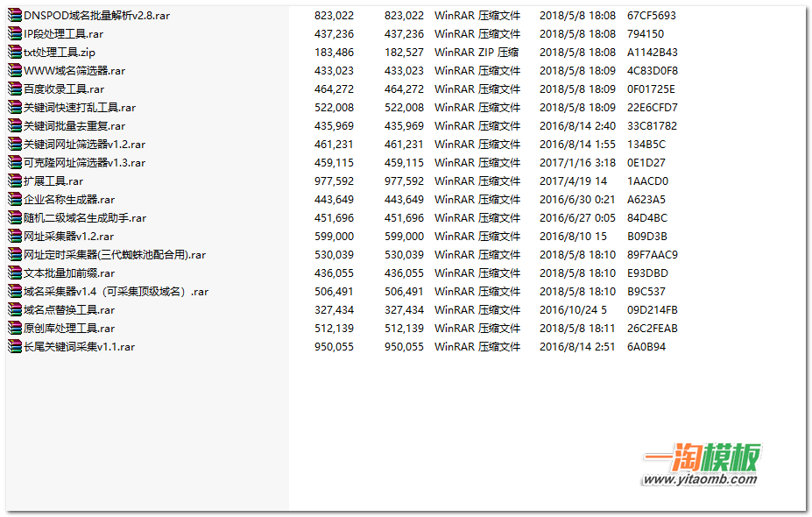
Task: Click the date 2016/10/24 5
Action: point(573,310)
